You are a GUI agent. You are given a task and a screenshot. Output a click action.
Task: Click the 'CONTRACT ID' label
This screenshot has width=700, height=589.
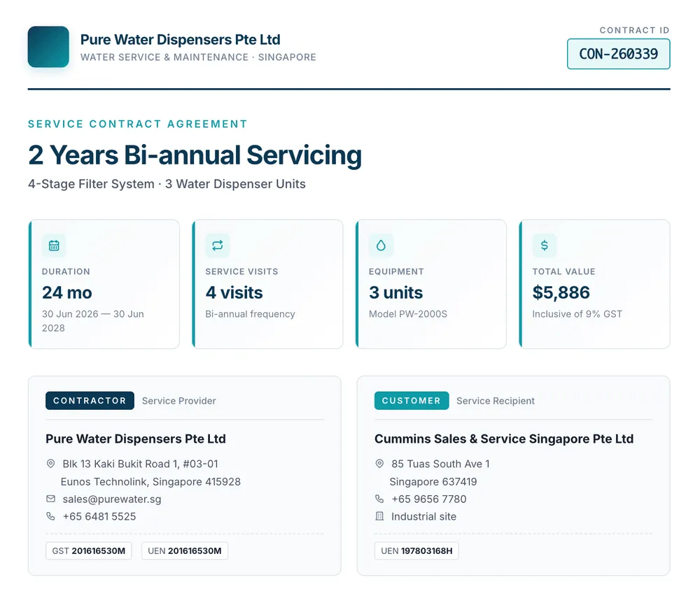coord(635,30)
